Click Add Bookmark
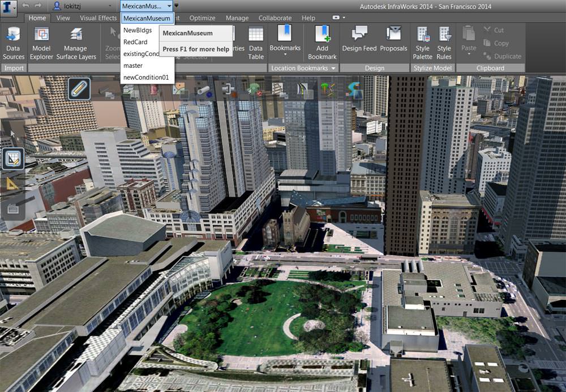The image size is (566, 392). (322, 42)
